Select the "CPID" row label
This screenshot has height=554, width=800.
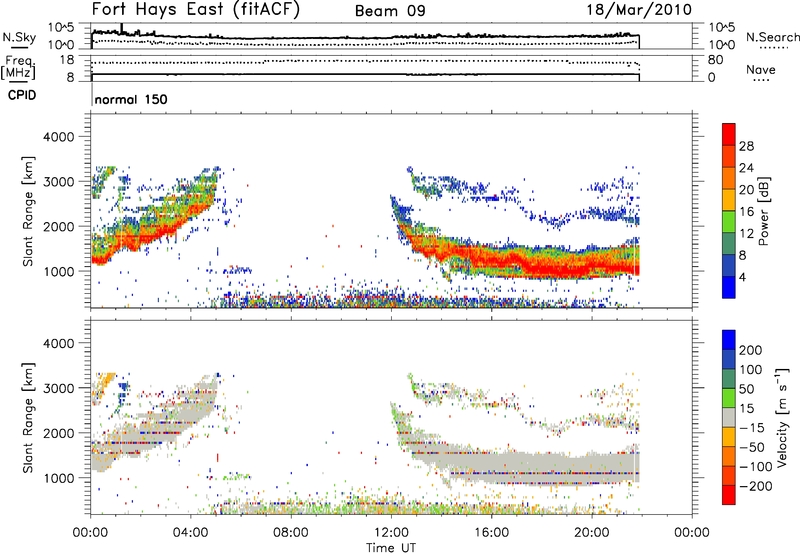coord(22,95)
